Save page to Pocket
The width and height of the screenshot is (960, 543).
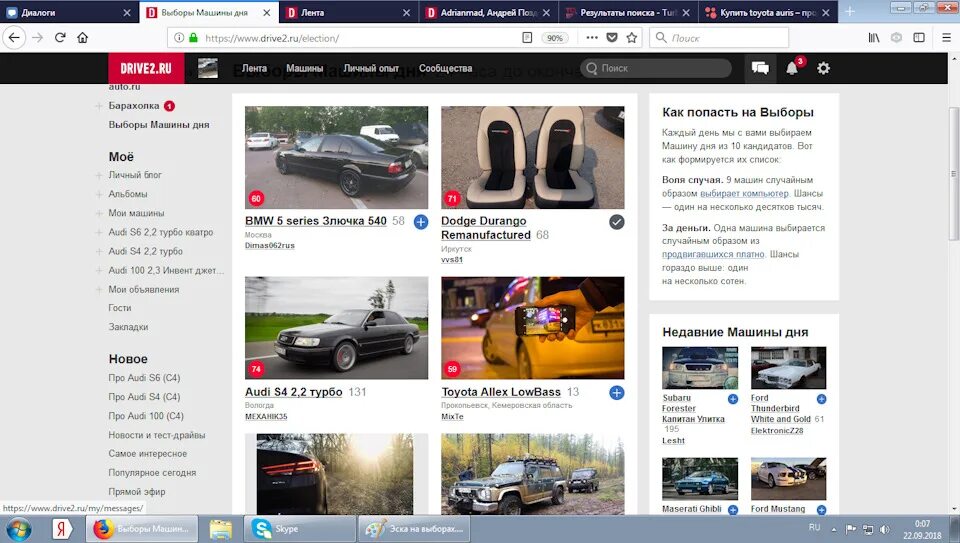pyautogui.click(x=612, y=37)
